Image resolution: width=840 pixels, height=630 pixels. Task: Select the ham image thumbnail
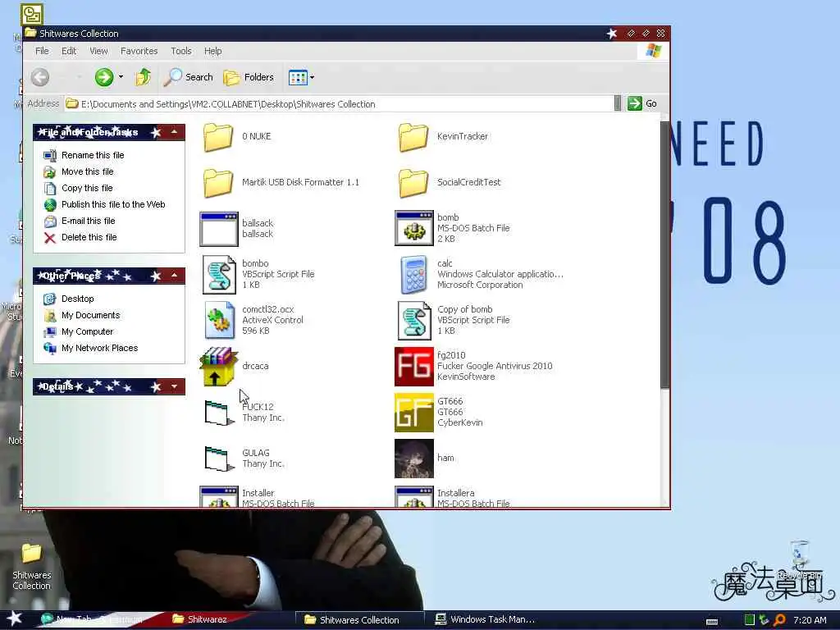(x=414, y=459)
